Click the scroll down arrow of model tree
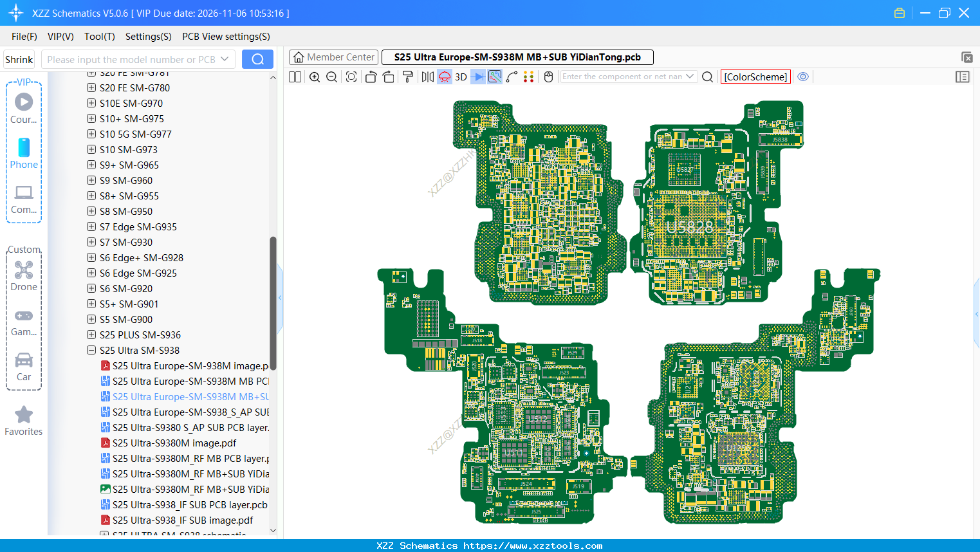Screen dimensions: 980x552 pos(273,531)
